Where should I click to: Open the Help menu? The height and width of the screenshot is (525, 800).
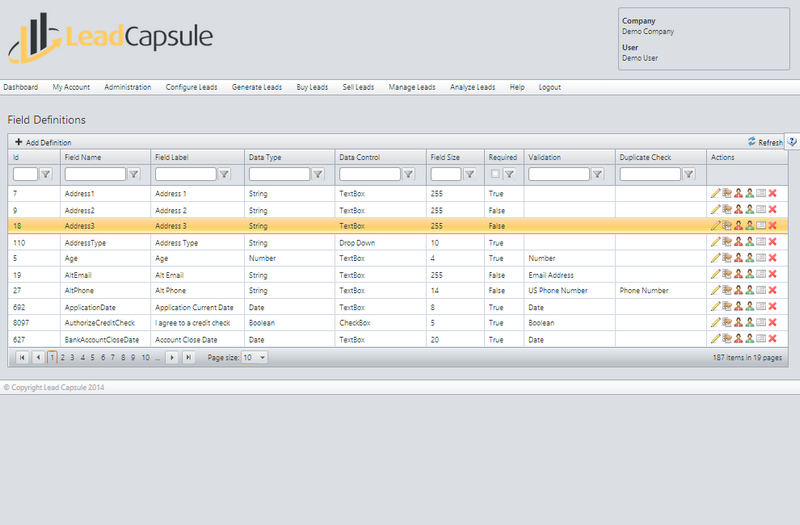(517, 87)
